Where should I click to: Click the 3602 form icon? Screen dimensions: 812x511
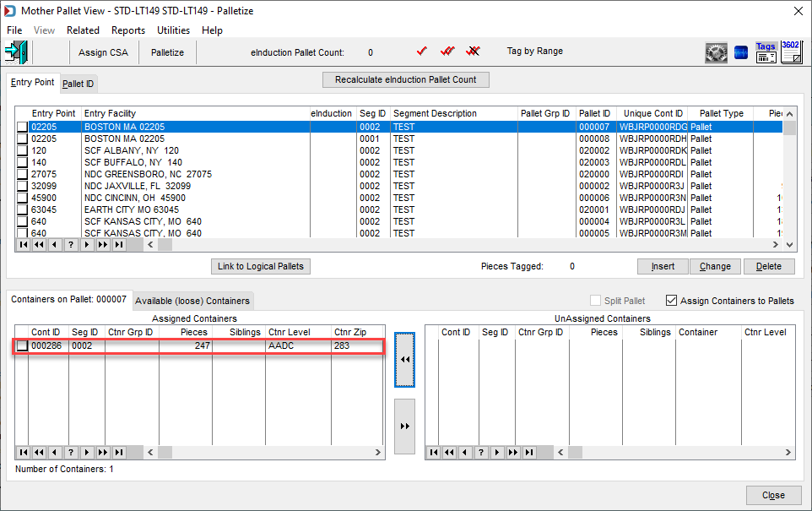[x=791, y=52]
